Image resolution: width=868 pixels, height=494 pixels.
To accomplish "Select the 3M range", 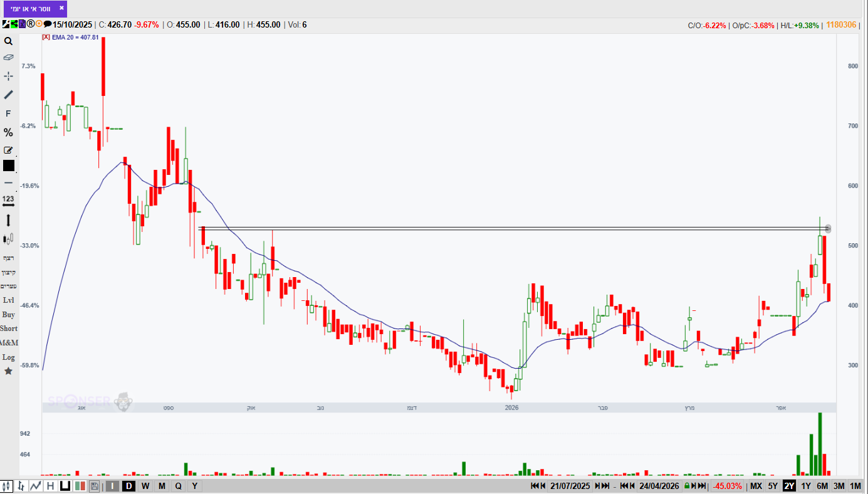I will click(839, 486).
